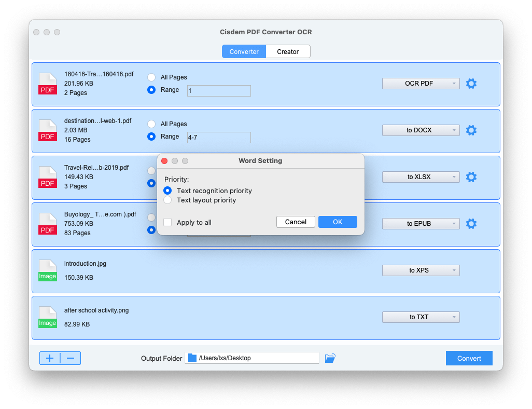This screenshot has height=409, width=532.
Task: Select file name Travel-Rei…b-2019.pdf
Action: (96, 168)
